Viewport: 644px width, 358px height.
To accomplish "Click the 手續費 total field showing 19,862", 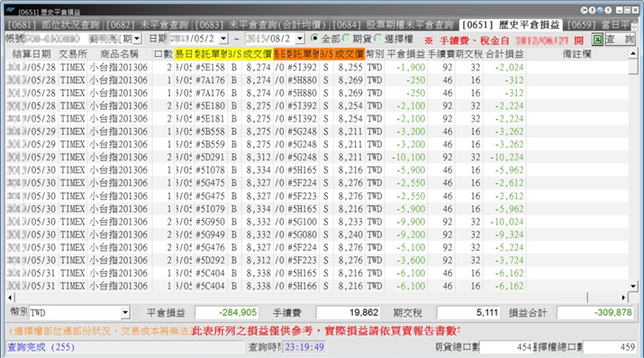I will (348, 313).
